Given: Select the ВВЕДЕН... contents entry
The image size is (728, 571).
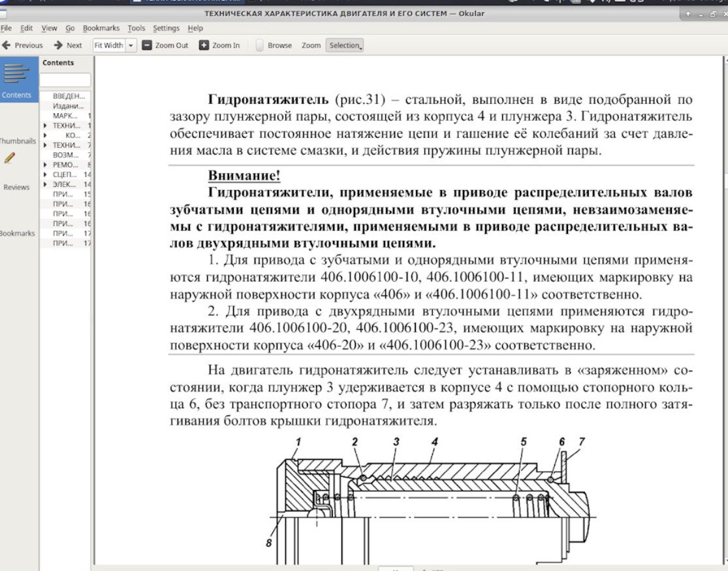Looking at the screenshot, I should click(x=69, y=96).
